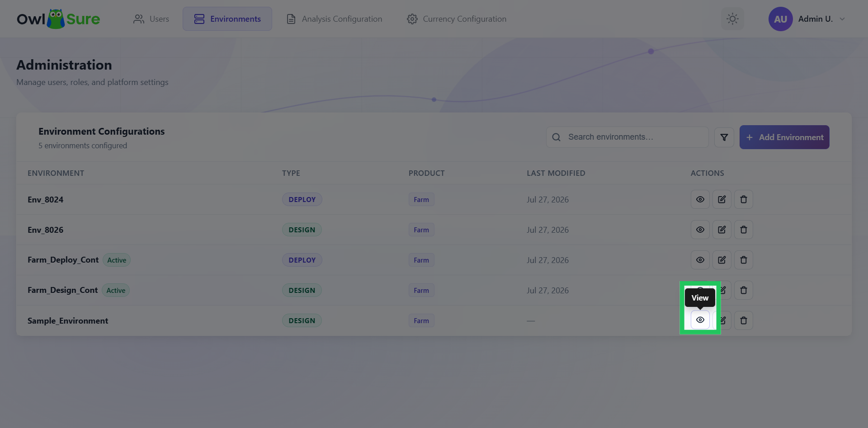This screenshot has height=428, width=868.
Task: Click the Jul 27, 2026 date for Env_8024
Action: pyautogui.click(x=547, y=199)
